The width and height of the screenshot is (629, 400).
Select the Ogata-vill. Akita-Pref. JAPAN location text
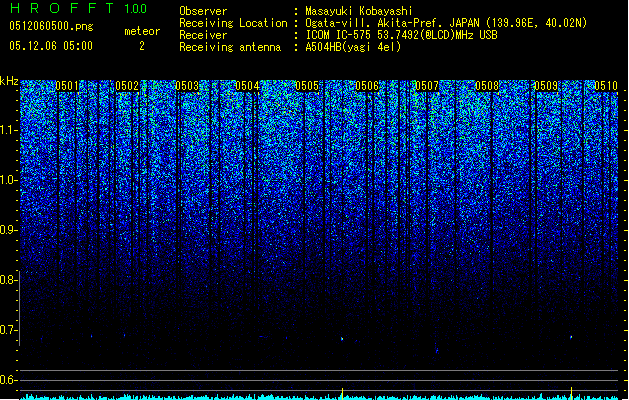pyautogui.click(x=446, y=23)
